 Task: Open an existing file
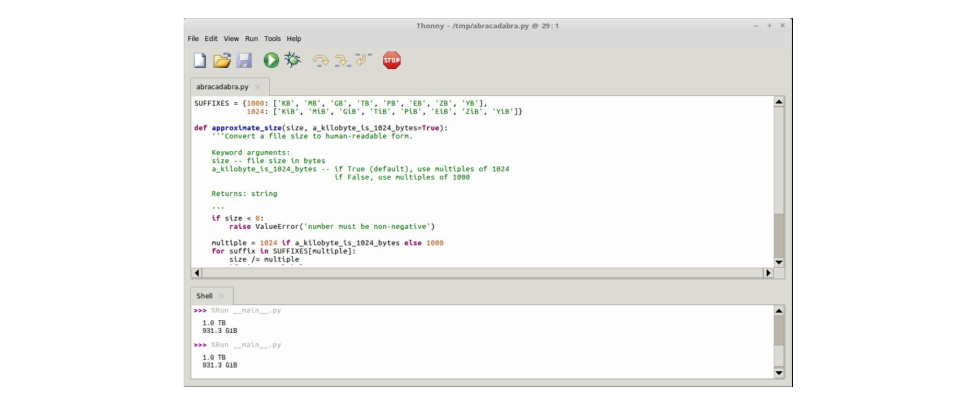pyautogui.click(x=222, y=60)
